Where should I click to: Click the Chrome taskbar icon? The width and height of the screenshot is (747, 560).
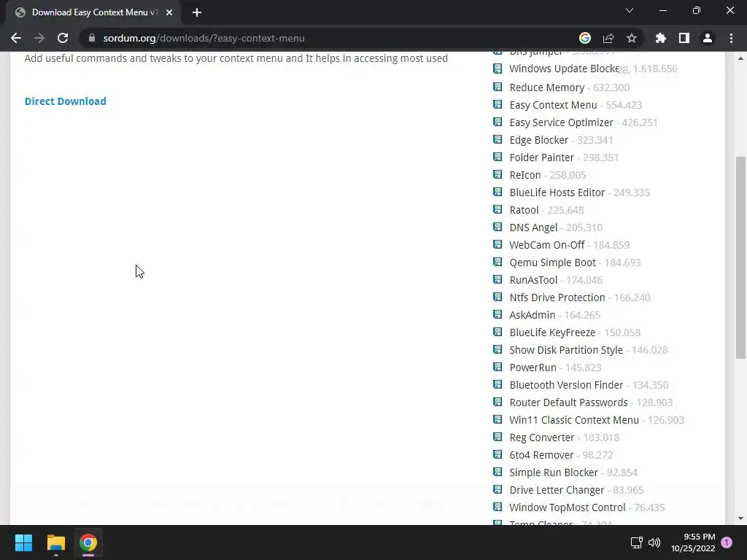pos(88,542)
